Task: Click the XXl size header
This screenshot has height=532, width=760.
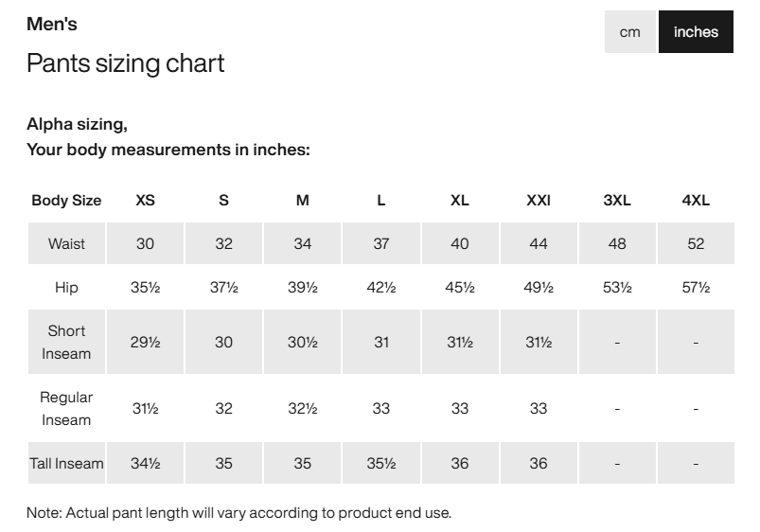Action: coord(539,200)
